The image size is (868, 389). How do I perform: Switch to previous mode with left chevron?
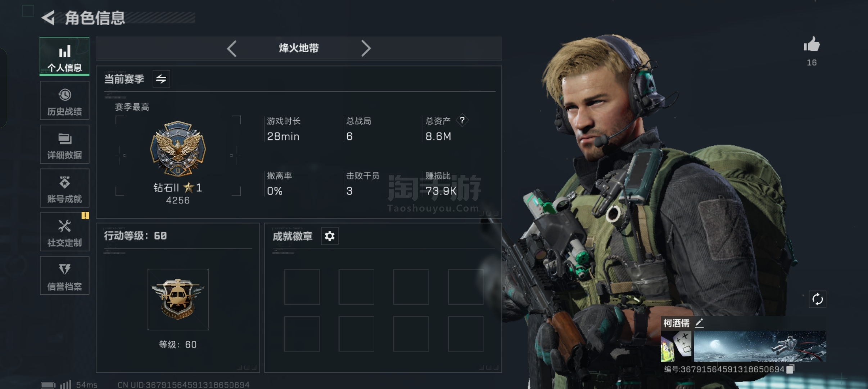pos(232,48)
